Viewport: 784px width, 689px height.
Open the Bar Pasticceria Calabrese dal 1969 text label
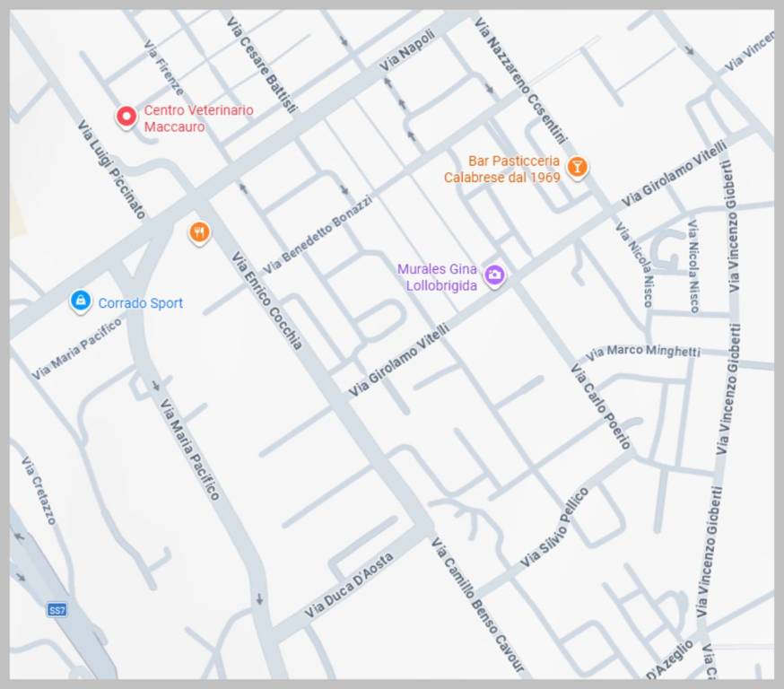click(x=501, y=170)
